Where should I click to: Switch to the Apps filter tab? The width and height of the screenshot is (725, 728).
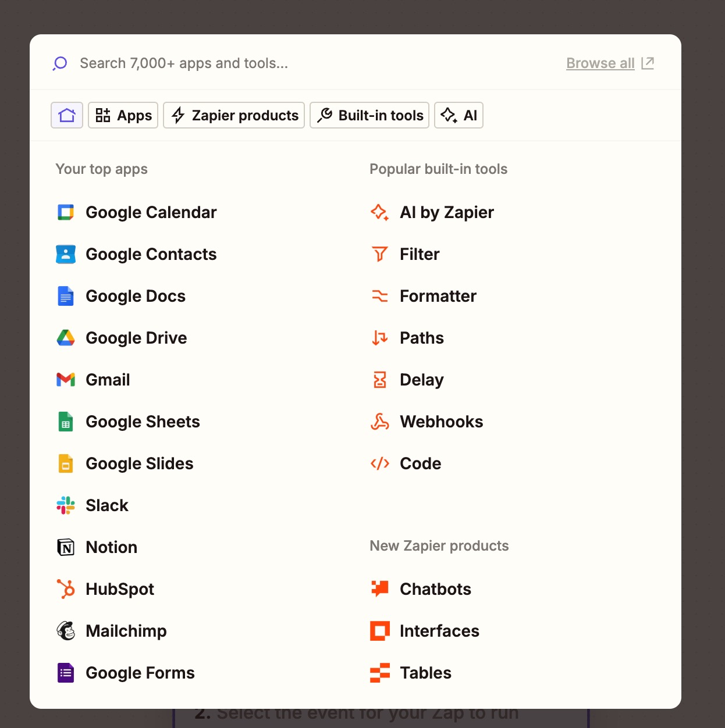click(123, 115)
